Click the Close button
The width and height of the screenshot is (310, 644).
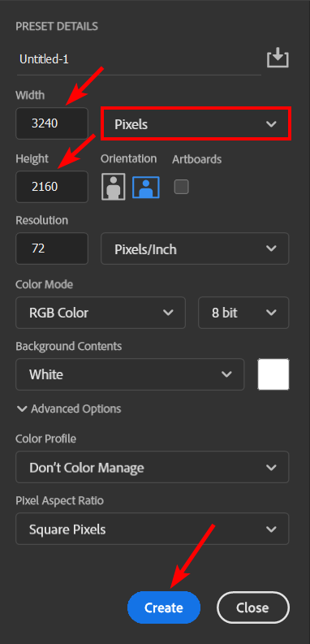point(253,607)
